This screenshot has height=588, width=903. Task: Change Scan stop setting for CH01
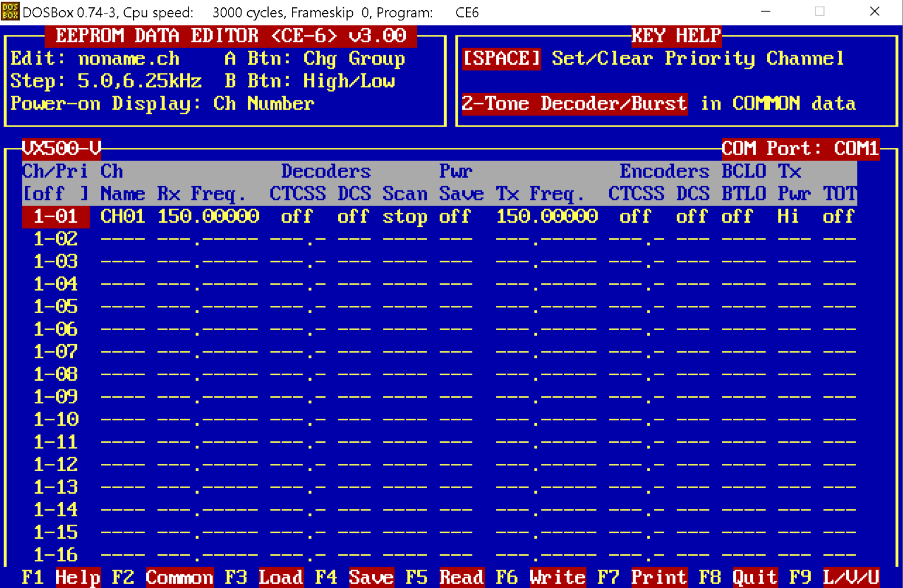pos(405,216)
